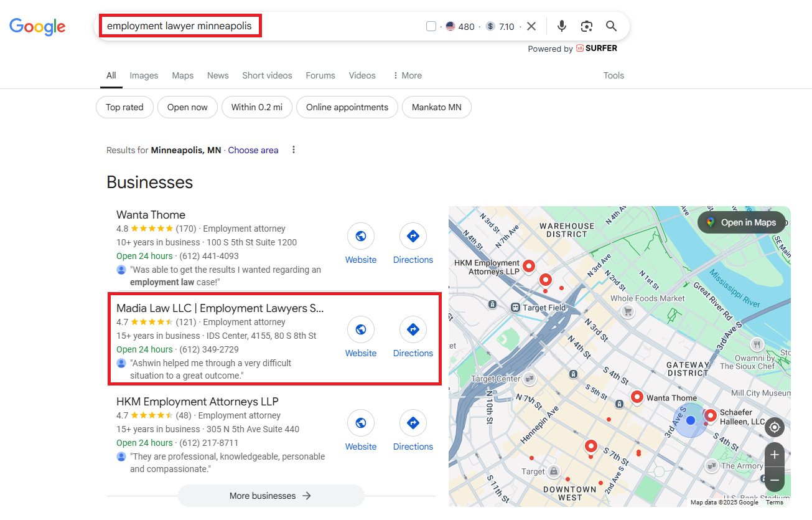Switch to the News tab
The image size is (812, 520).
pos(218,75)
